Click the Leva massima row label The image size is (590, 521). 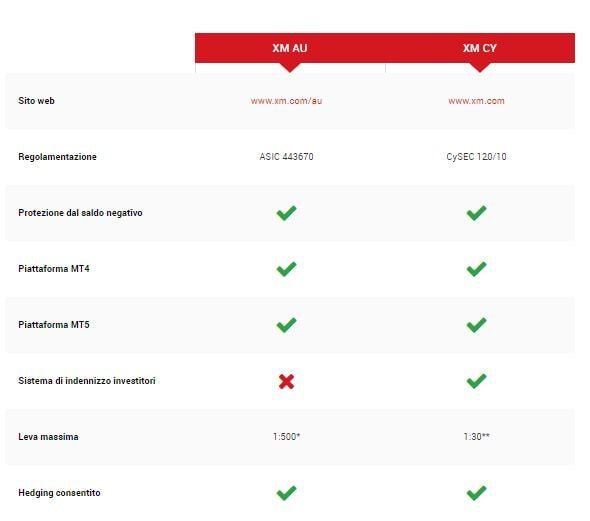[x=48, y=437]
